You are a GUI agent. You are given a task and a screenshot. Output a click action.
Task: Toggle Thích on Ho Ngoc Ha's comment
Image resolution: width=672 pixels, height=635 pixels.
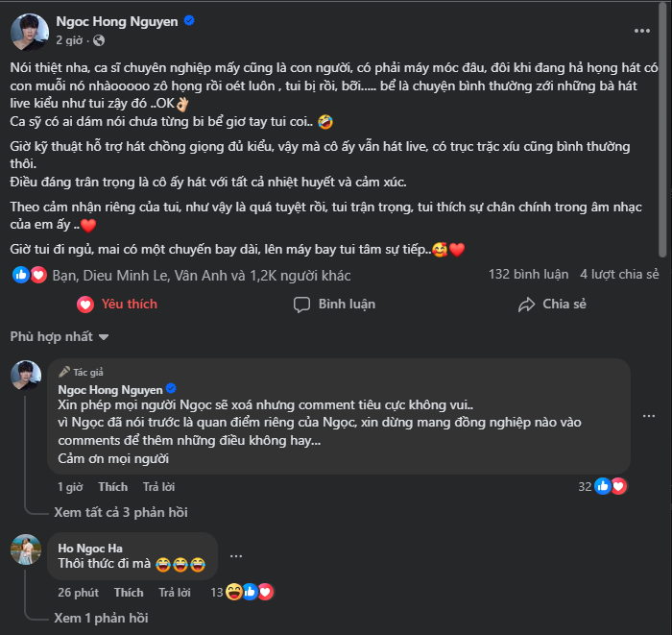(x=128, y=593)
